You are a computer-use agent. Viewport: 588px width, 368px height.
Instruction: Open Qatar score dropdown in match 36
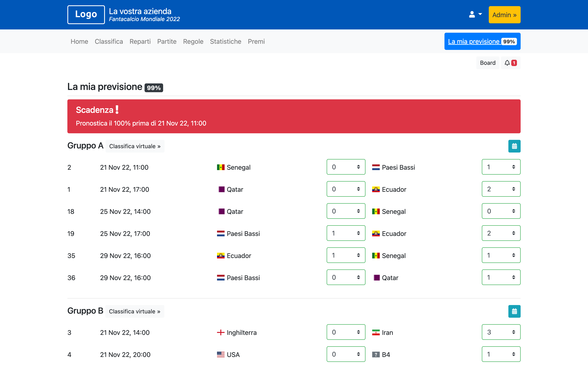point(501,277)
